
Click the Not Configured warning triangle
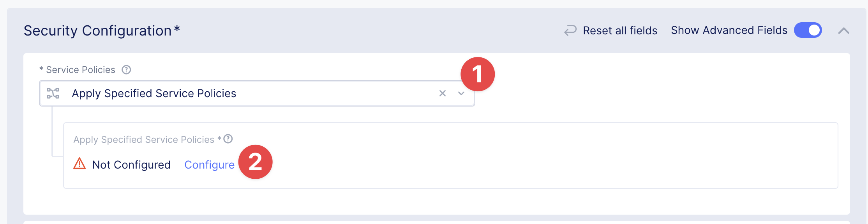pos(79,164)
